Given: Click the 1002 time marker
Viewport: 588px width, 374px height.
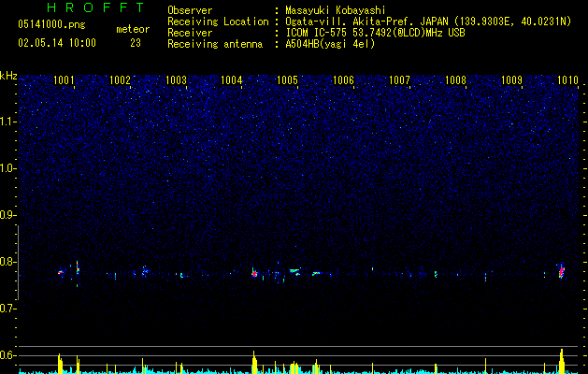Looking at the screenshot, I should 120,79.
